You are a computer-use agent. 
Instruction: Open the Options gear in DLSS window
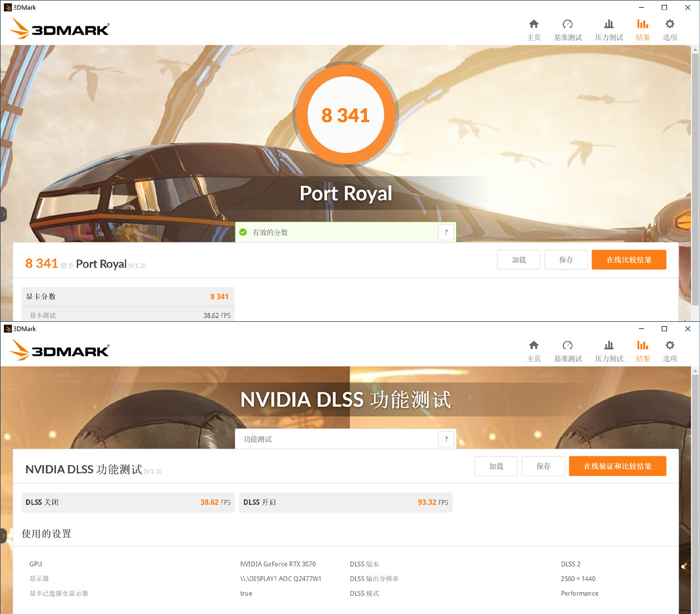click(x=669, y=350)
